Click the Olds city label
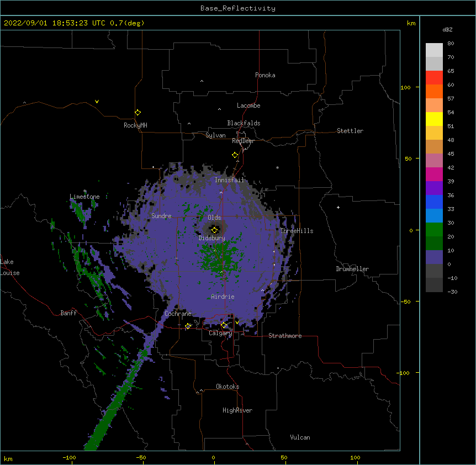Screen dimensions: 476x465 (214, 218)
